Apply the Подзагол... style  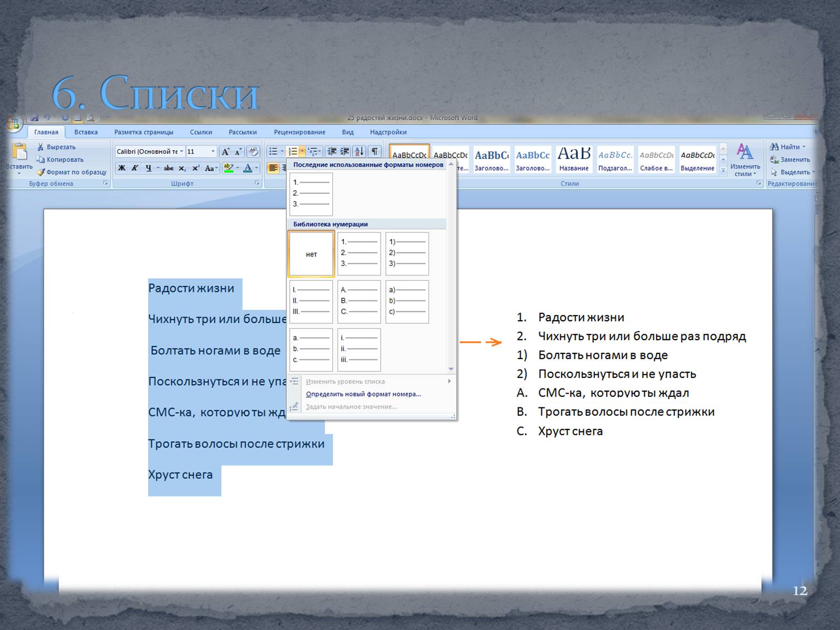pos(615,160)
